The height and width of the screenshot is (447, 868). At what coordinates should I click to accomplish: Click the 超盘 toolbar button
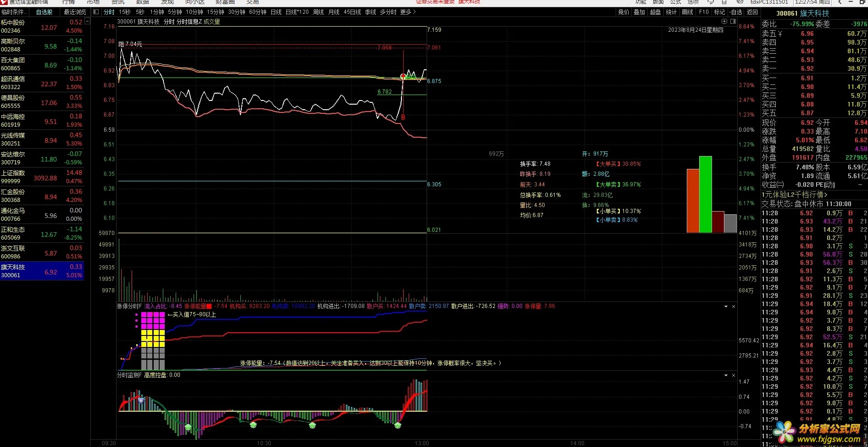point(656,12)
